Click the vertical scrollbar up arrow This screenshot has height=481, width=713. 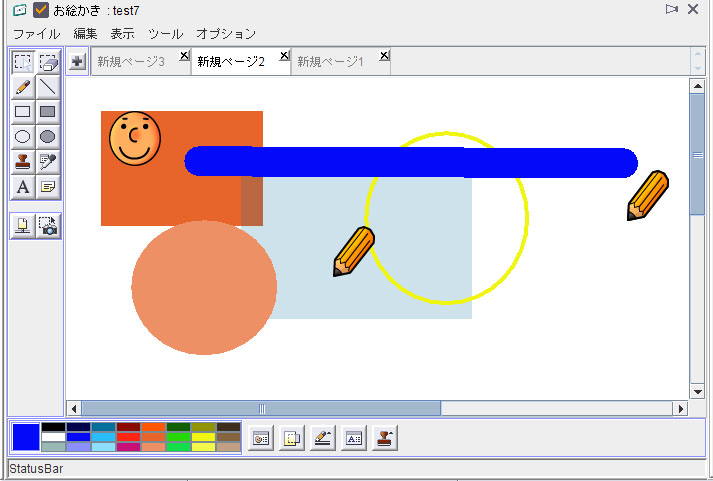pyautogui.click(x=698, y=86)
